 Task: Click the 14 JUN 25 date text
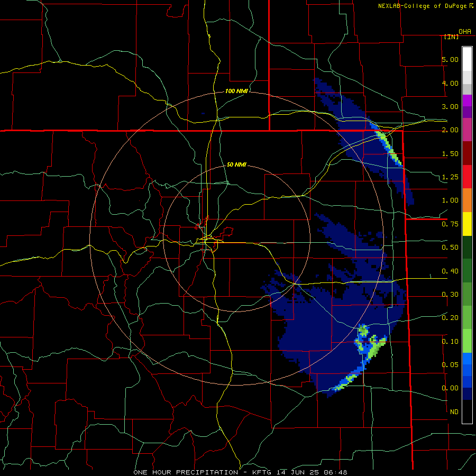tap(299, 472)
